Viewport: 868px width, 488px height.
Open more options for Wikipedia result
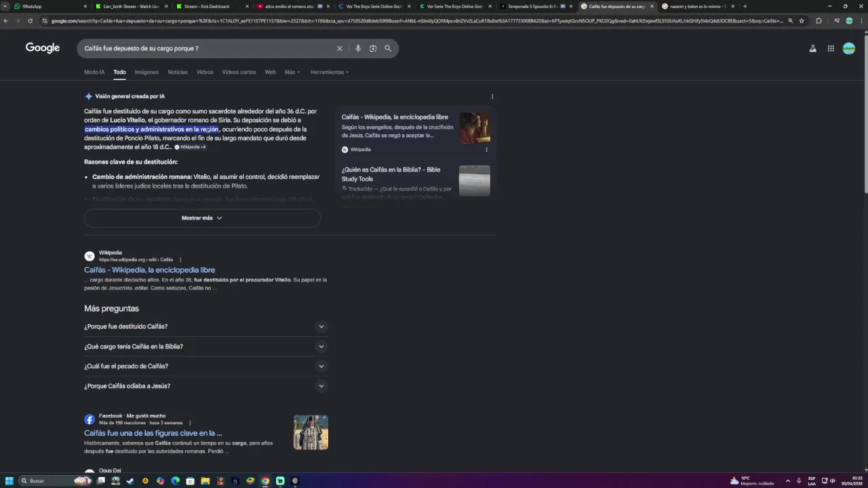click(180, 260)
